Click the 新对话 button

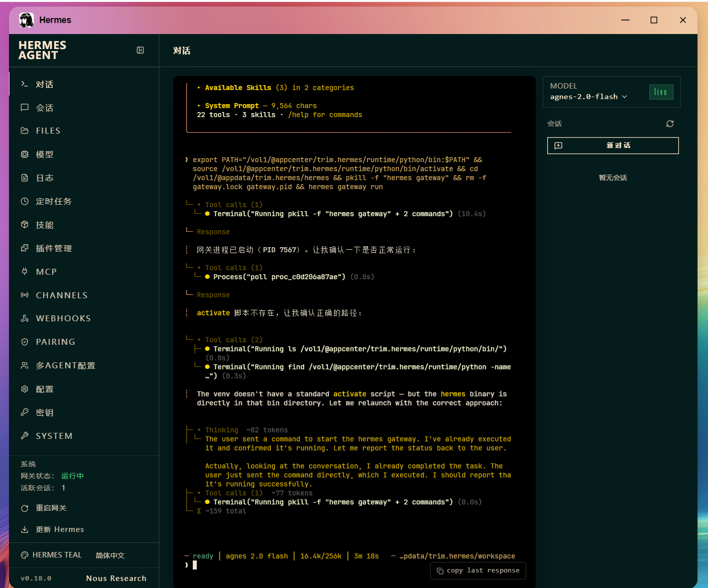(x=613, y=146)
